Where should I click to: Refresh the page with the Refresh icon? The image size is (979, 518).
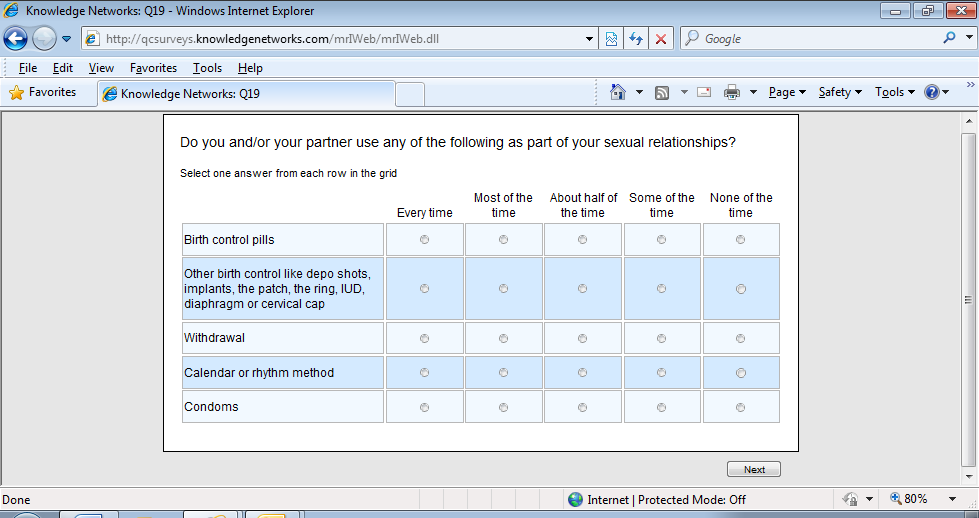click(x=636, y=39)
